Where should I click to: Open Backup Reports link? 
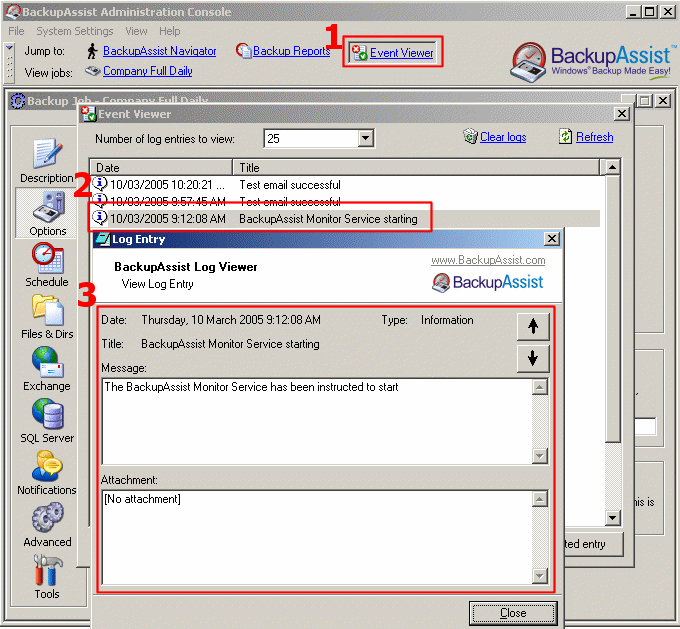click(291, 51)
